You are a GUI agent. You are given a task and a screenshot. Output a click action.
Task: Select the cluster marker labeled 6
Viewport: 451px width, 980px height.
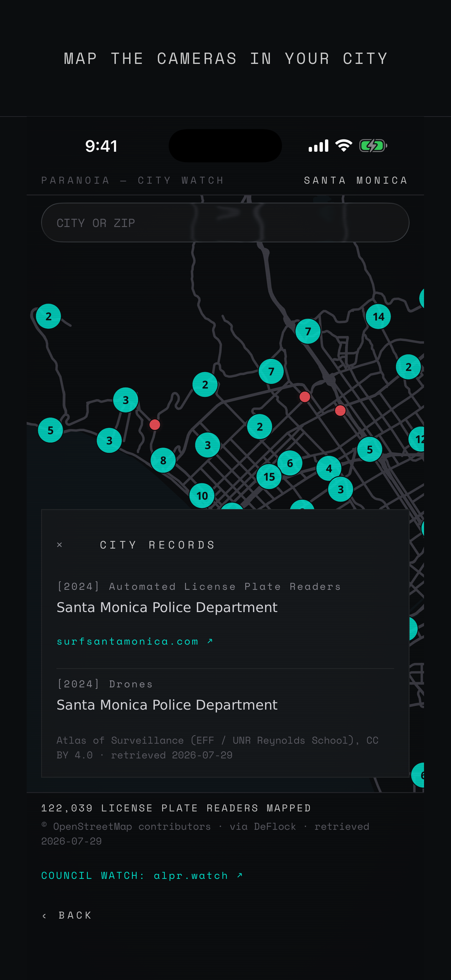point(290,463)
